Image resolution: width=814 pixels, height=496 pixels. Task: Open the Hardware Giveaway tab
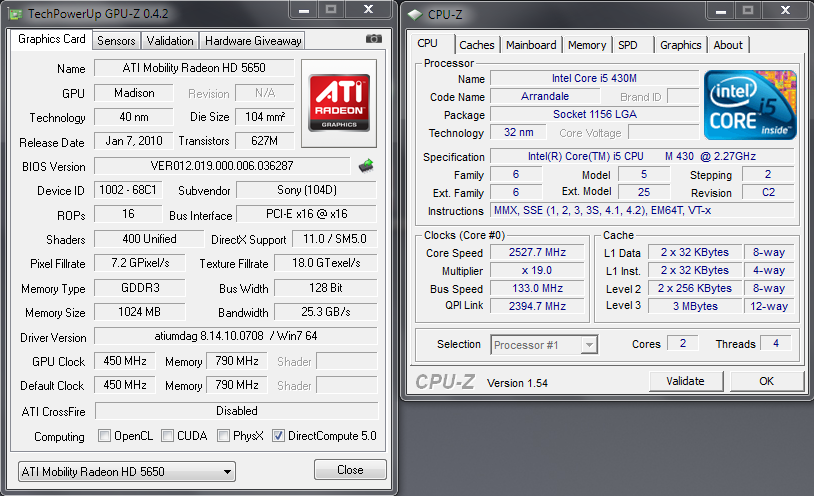click(253, 41)
